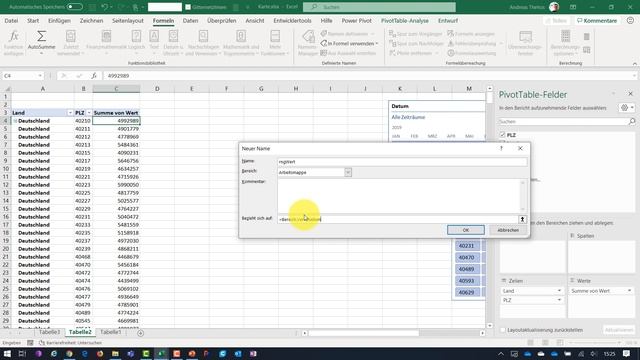Click the Teilen button
The width and height of the screenshot is (640, 360).
pyautogui.click(x=556, y=20)
